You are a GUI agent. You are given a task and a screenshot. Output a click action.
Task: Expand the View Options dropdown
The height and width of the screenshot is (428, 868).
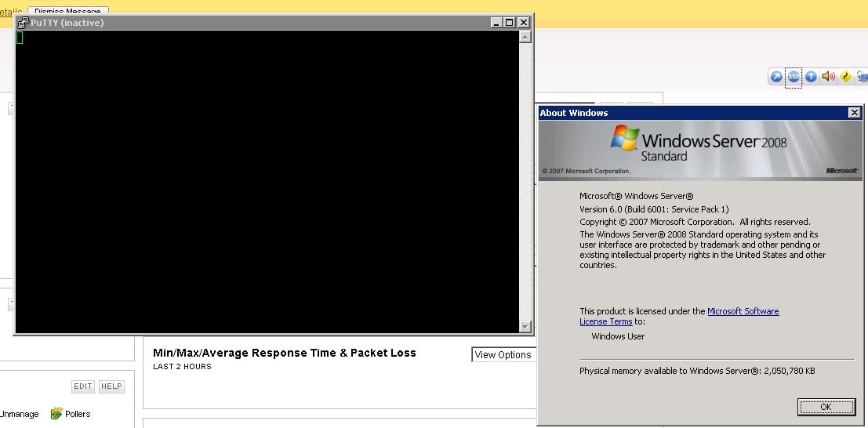click(503, 355)
